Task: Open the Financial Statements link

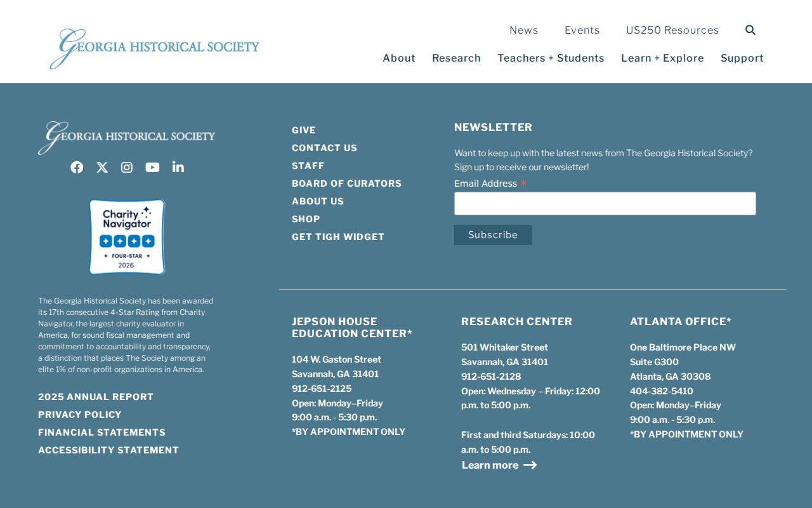Action: (101, 432)
